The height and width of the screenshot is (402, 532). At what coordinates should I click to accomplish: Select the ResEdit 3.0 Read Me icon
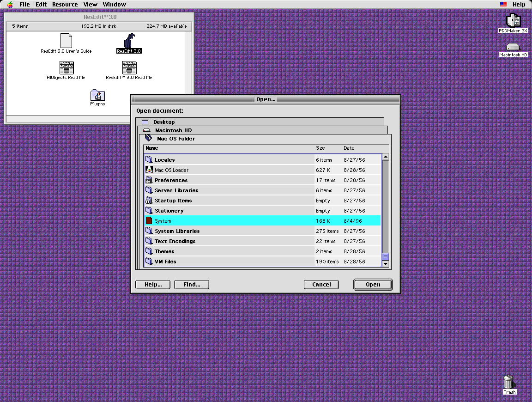click(129, 67)
